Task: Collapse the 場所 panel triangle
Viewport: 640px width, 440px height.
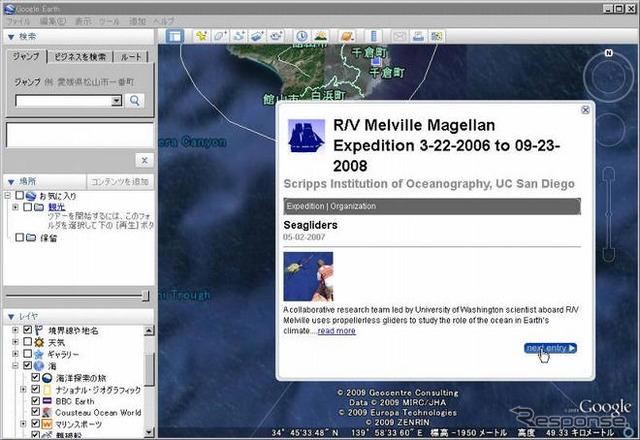Action: click(11, 182)
